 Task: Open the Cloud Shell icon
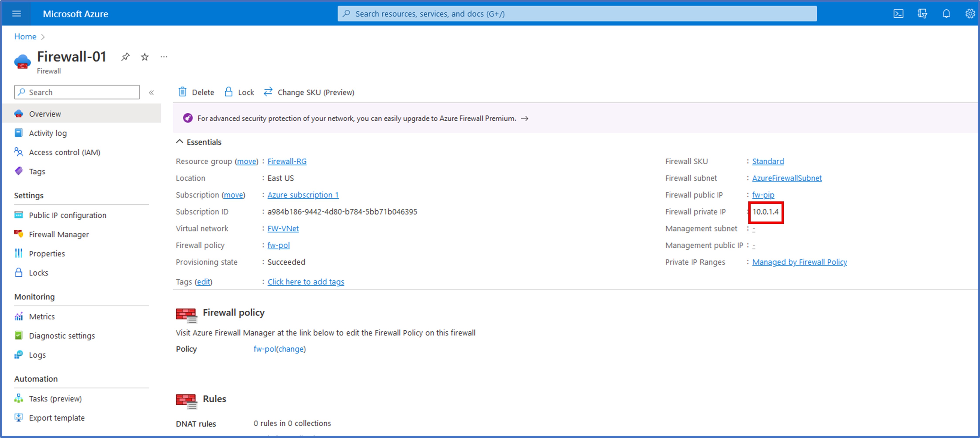898,14
